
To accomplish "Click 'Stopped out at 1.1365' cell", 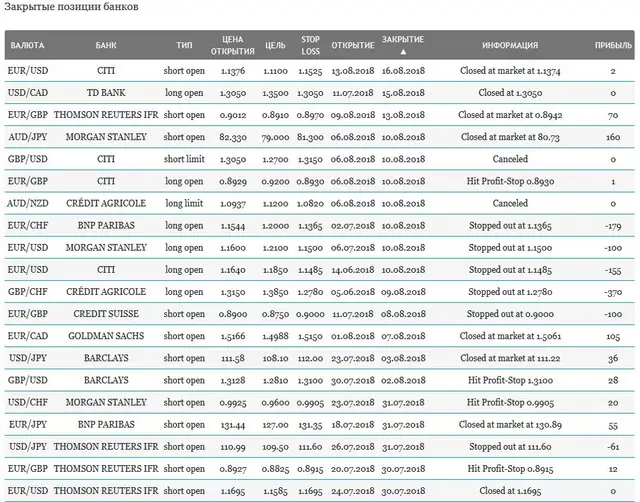I will pyautogui.click(x=510, y=225).
